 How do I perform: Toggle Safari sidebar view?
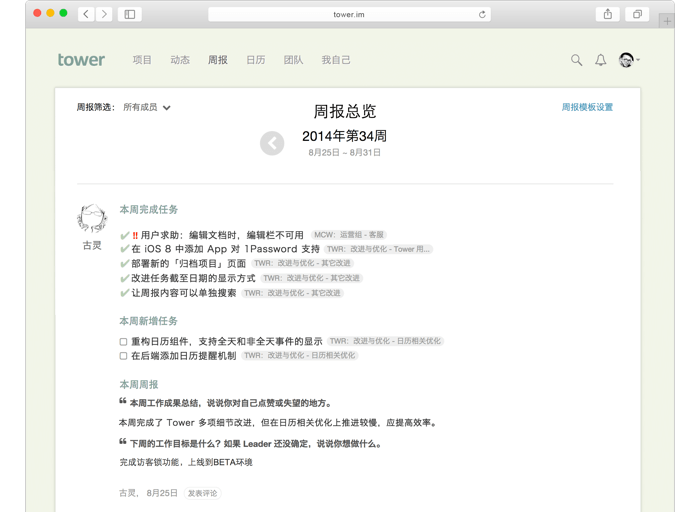click(130, 14)
